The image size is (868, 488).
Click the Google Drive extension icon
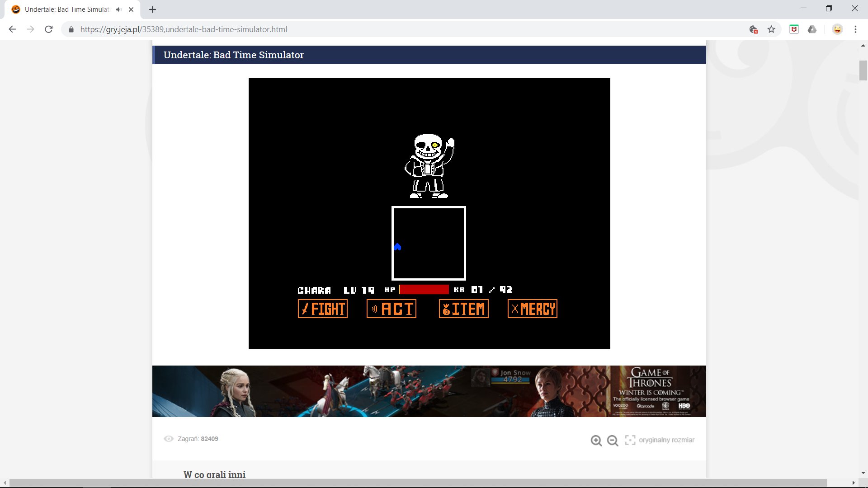tap(812, 29)
